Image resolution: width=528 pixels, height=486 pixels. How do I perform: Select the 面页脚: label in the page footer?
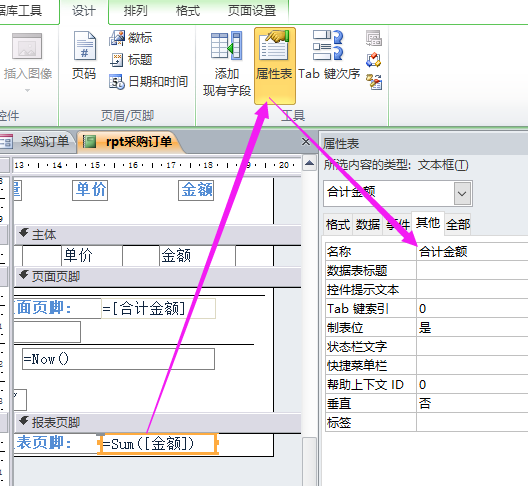[x=57, y=308]
